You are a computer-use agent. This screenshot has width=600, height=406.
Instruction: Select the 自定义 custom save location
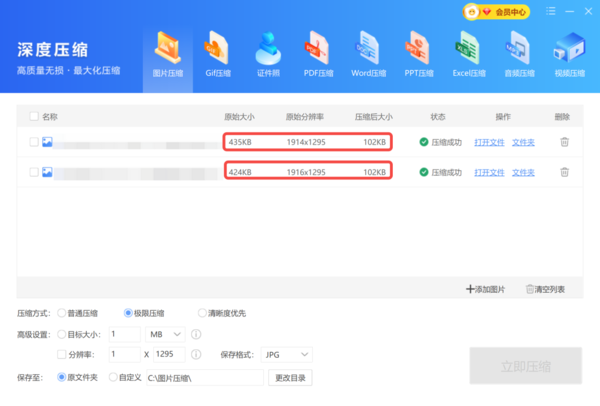point(113,377)
